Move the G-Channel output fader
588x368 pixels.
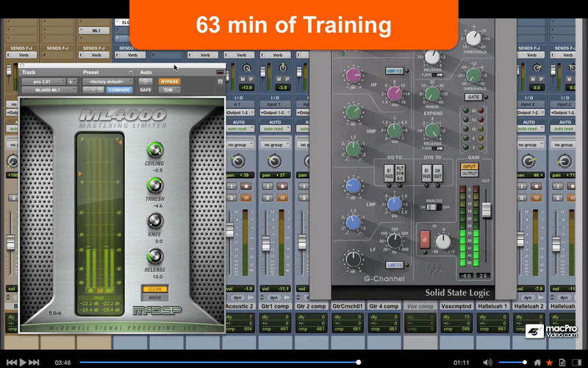point(486,210)
